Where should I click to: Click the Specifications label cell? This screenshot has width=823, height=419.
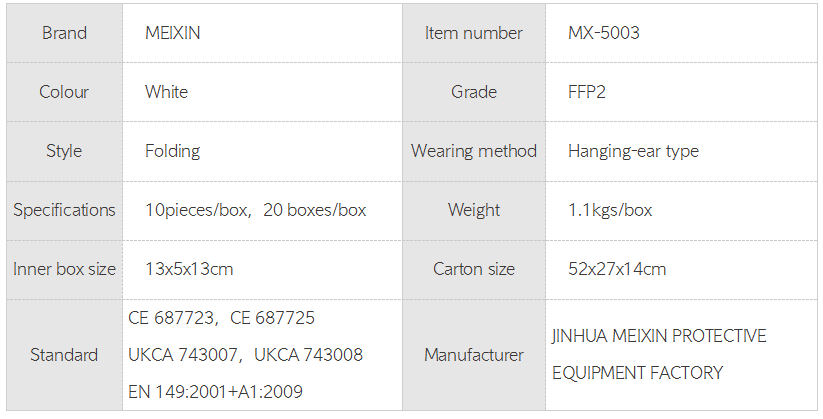coord(64,210)
